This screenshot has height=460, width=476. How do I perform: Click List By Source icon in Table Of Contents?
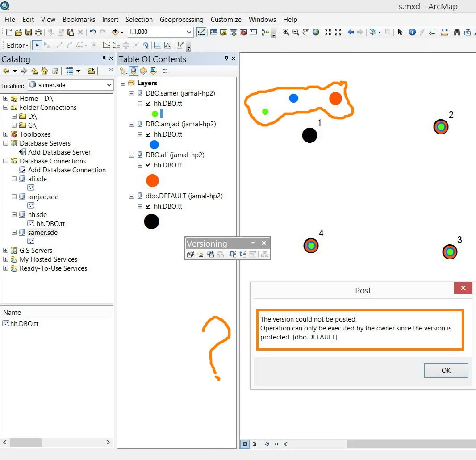pyautogui.click(x=133, y=71)
